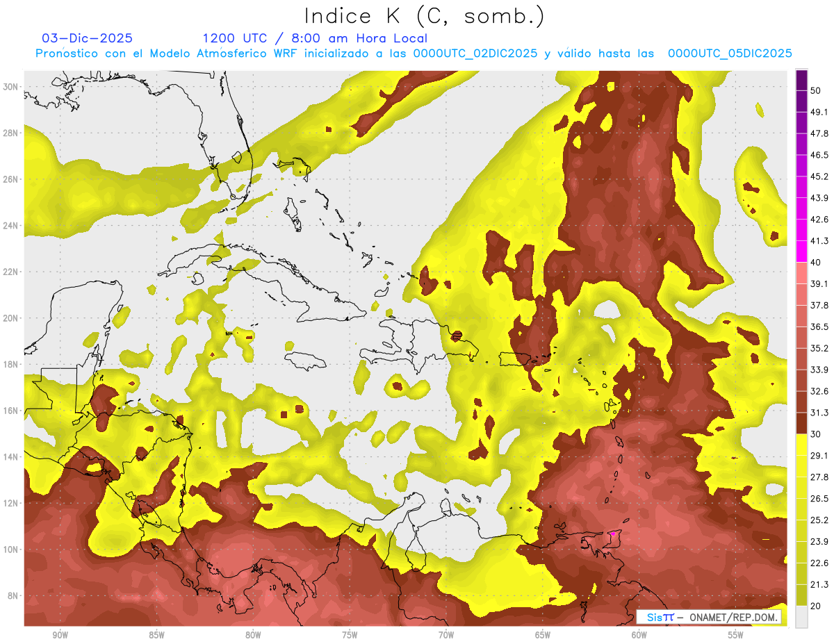Click the 8N latitude axis label

click(14, 595)
